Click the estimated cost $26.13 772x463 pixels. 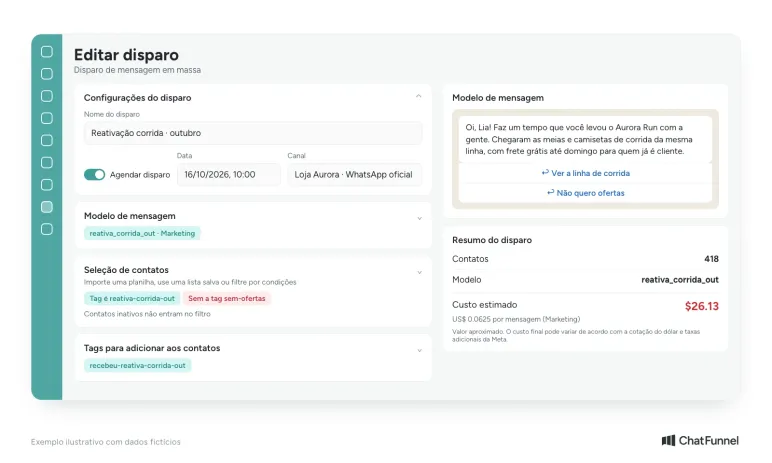tap(702, 306)
